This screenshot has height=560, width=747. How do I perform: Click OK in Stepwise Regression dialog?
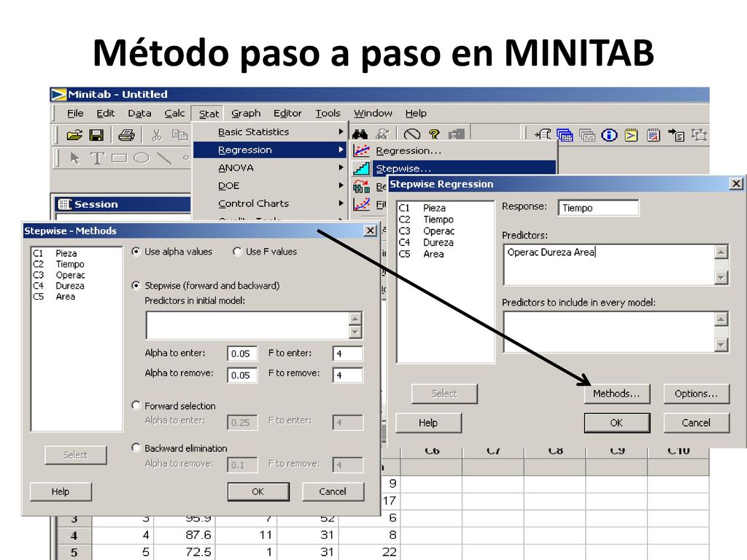[x=616, y=423]
